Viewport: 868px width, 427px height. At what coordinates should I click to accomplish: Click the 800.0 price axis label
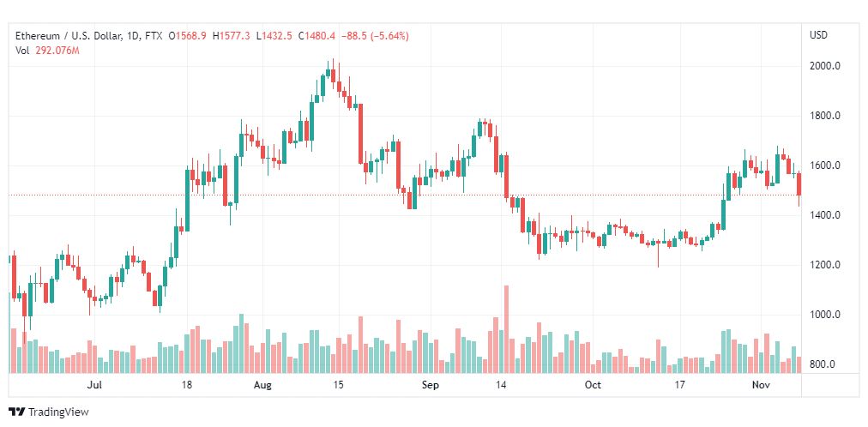tap(824, 364)
